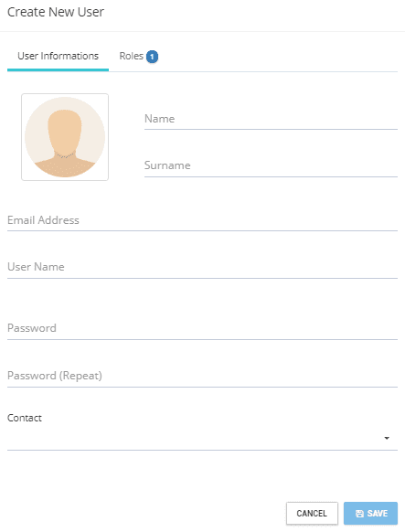Expand the Contact dropdown arrow
The height and width of the screenshot is (532, 405).
(x=387, y=438)
